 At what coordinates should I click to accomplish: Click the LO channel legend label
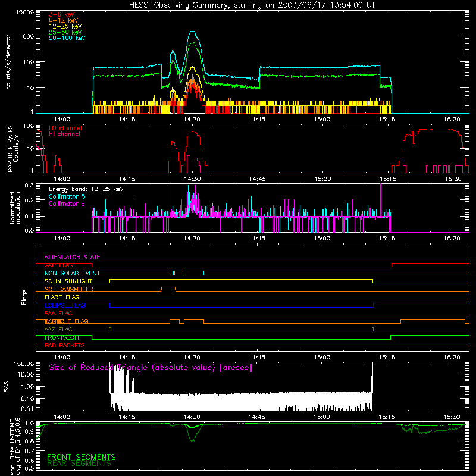pos(65,128)
